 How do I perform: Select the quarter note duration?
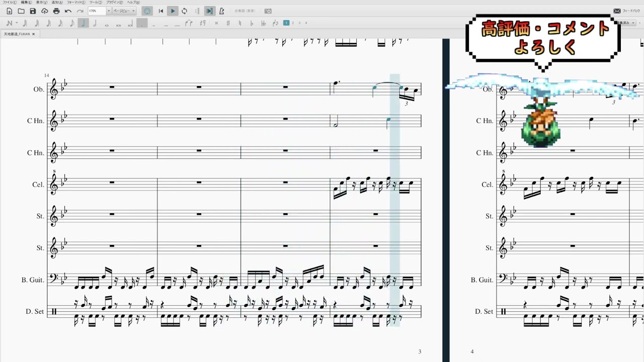[83, 23]
